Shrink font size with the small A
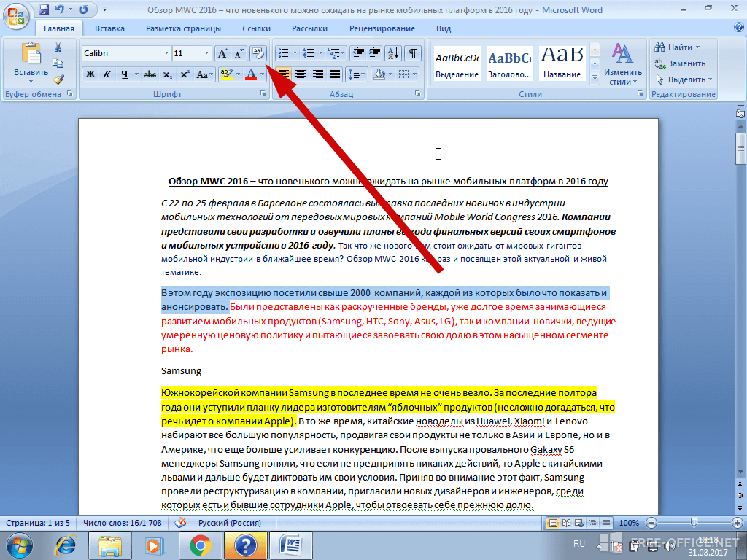The height and width of the screenshot is (560, 747). click(x=239, y=53)
